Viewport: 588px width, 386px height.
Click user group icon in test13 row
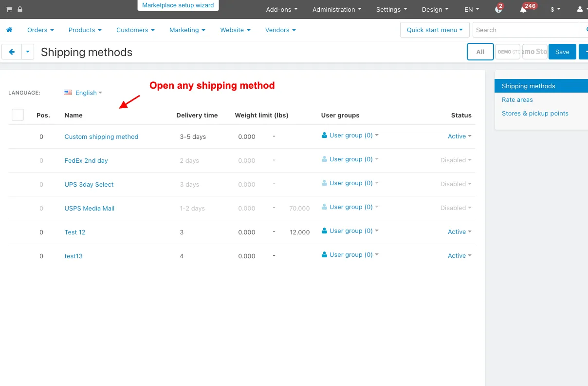coord(324,254)
